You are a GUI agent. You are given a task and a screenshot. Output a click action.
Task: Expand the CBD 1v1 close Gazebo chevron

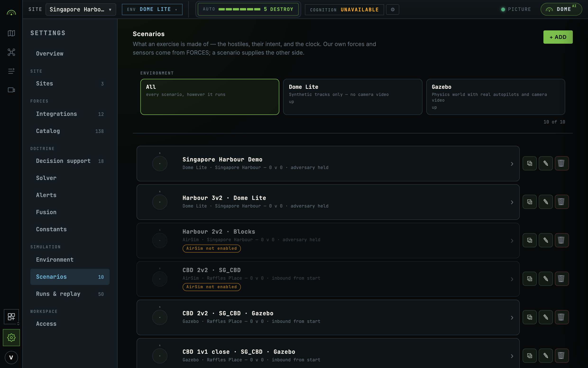coord(512,356)
